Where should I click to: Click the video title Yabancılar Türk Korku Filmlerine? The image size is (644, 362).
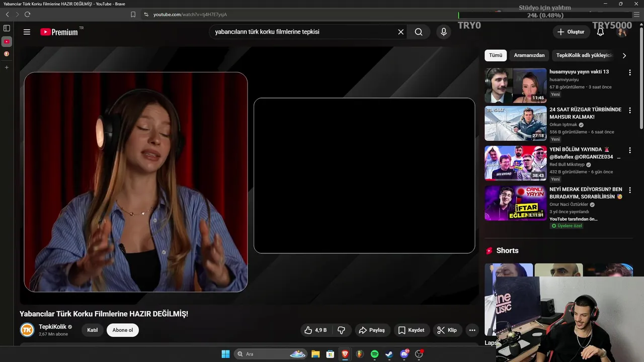point(104,314)
